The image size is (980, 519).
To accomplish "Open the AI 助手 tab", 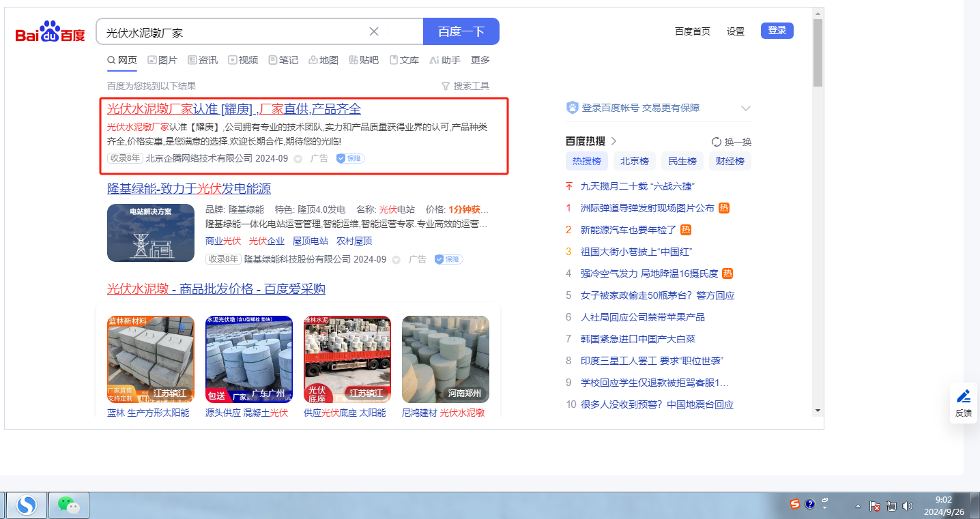I will [445, 60].
